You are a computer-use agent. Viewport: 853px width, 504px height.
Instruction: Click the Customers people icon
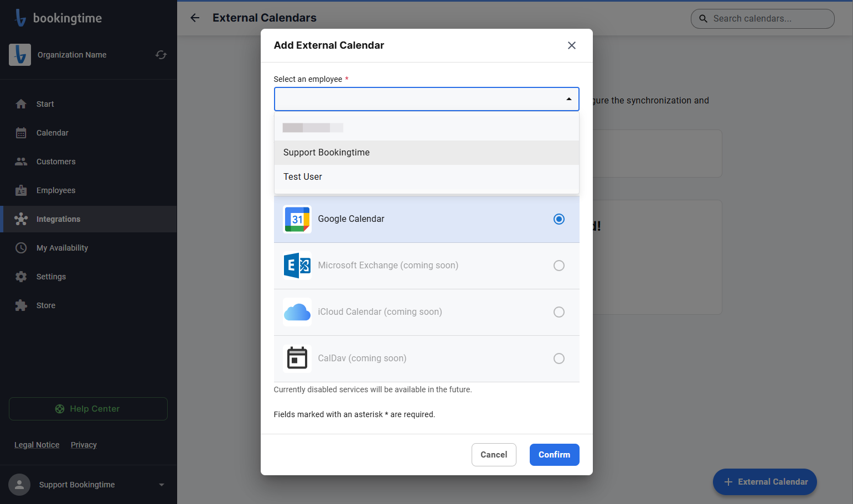pos(21,162)
